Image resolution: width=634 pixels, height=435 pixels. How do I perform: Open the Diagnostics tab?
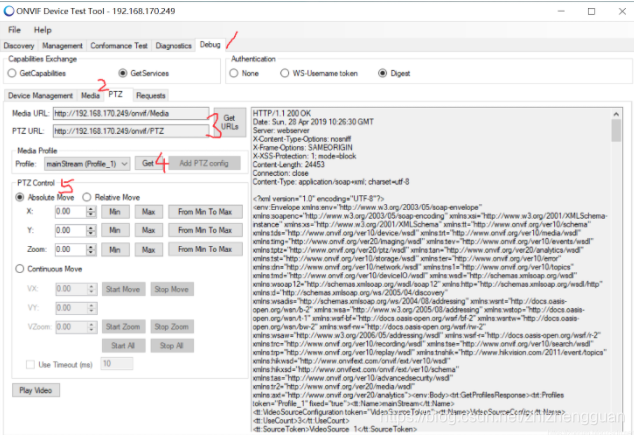(173, 46)
